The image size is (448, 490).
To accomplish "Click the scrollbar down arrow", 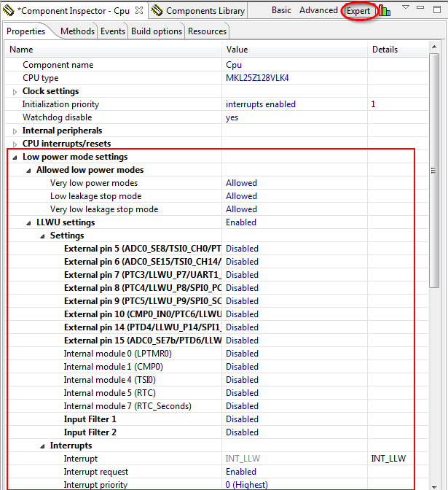I will pyautogui.click(x=434, y=487).
